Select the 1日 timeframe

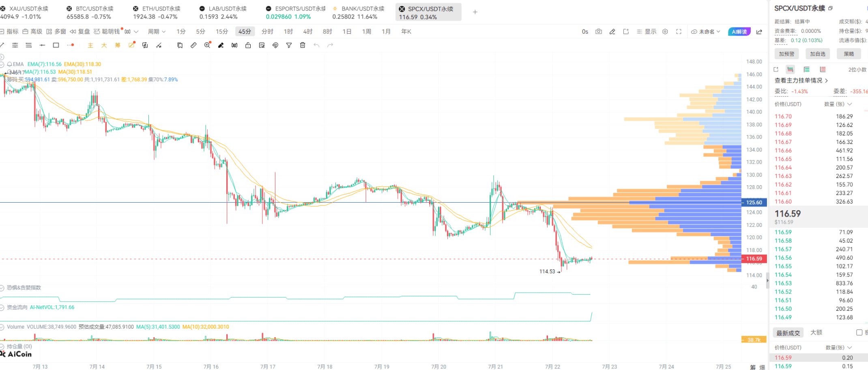(347, 32)
